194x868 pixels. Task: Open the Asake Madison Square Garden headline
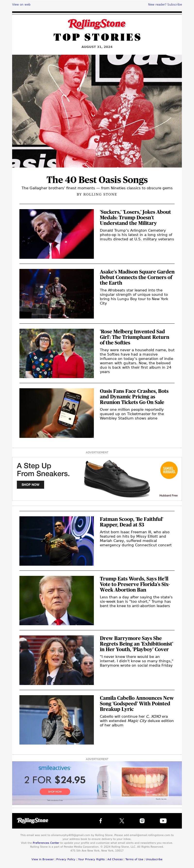pos(137,277)
